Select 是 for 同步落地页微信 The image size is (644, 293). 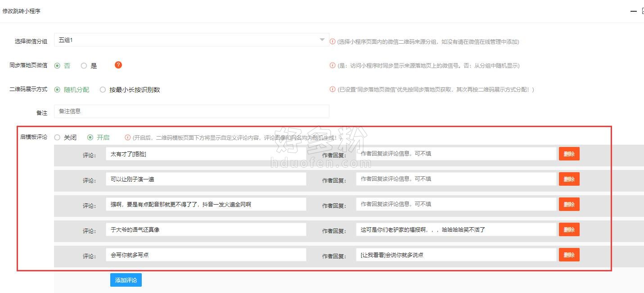click(84, 66)
